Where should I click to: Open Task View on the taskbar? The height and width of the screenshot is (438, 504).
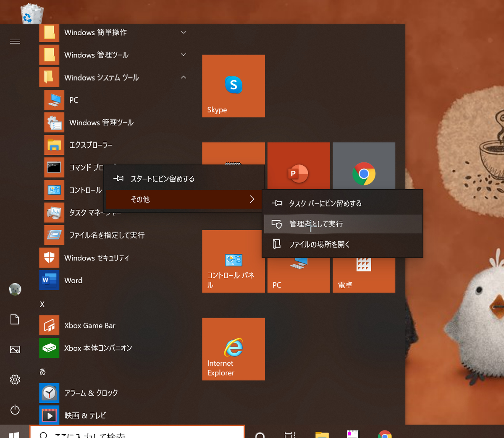click(290, 435)
